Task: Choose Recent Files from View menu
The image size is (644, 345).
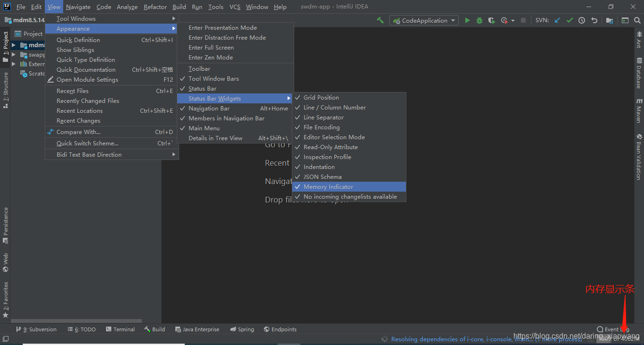Action: pos(112,91)
